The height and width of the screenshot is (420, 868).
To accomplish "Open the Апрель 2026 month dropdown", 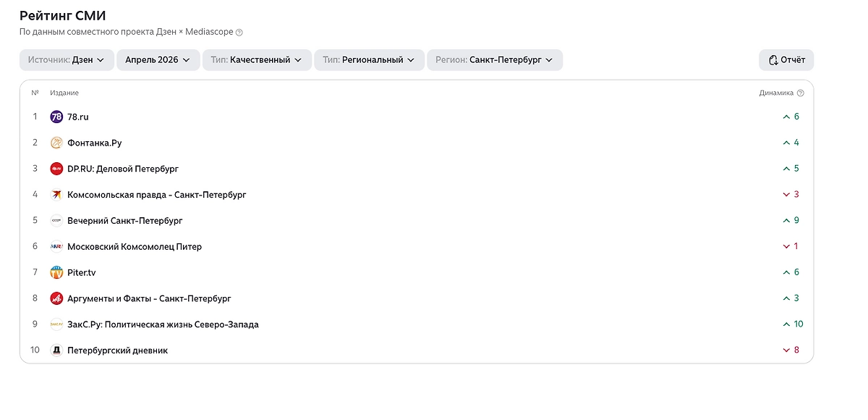I will pyautogui.click(x=158, y=60).
